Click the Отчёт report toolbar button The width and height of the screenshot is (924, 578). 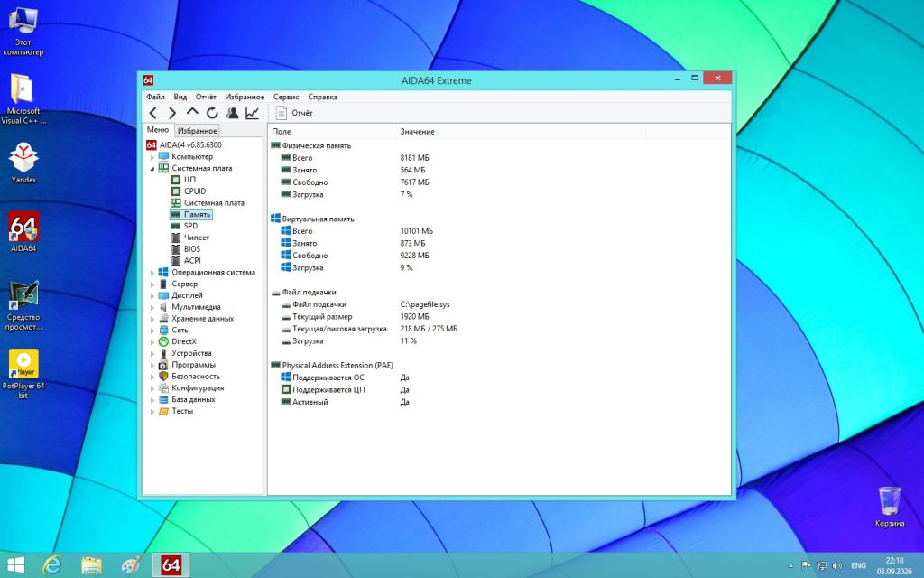(294, 113)
